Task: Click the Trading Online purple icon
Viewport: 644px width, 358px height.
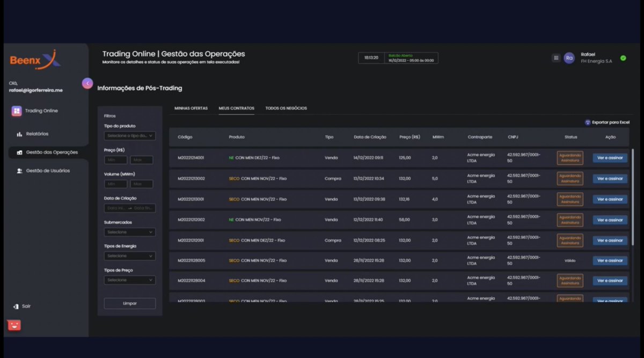Action: tap(17, 111)
